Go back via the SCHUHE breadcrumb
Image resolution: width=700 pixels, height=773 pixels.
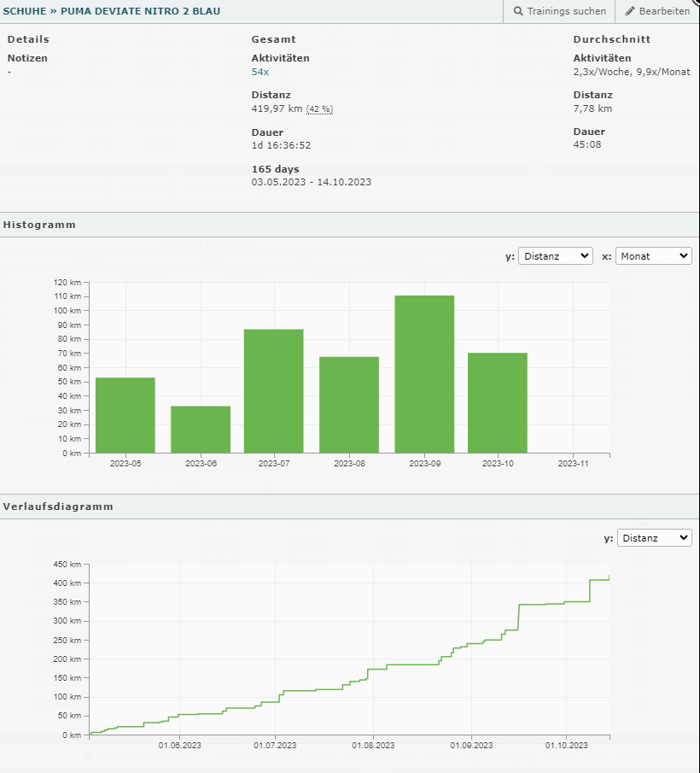(x=24, y=11)
